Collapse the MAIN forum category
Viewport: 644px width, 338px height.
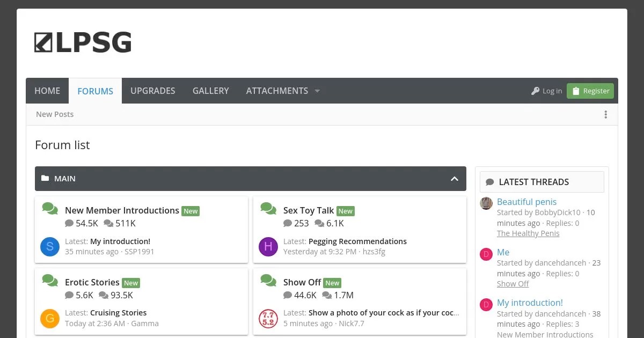[x=454, y=178]
